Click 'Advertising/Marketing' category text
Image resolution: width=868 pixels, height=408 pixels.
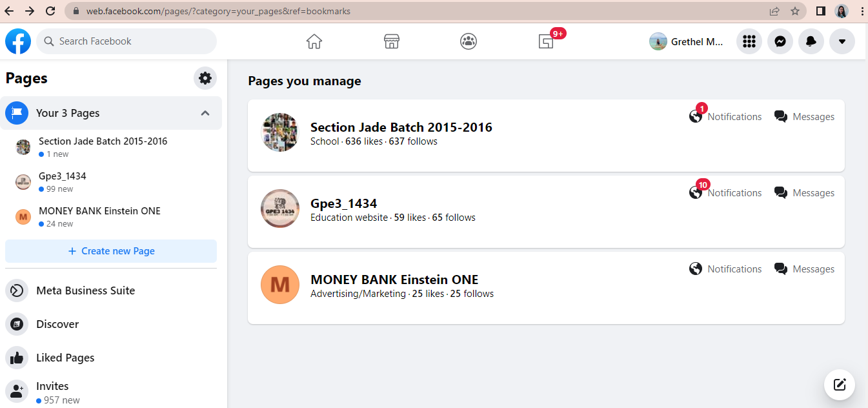point(358,294)
